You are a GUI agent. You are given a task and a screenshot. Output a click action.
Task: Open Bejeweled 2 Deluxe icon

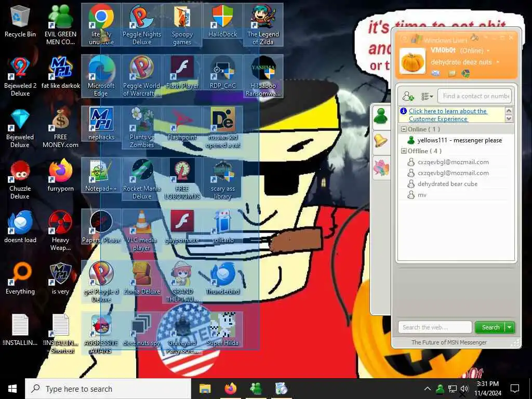(20, 76)
